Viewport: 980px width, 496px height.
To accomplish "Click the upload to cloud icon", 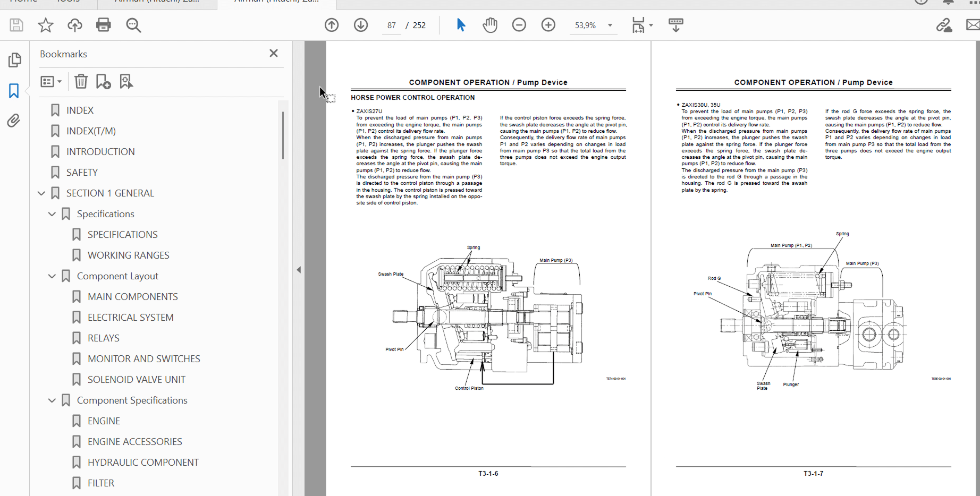I will click(74, 25).
